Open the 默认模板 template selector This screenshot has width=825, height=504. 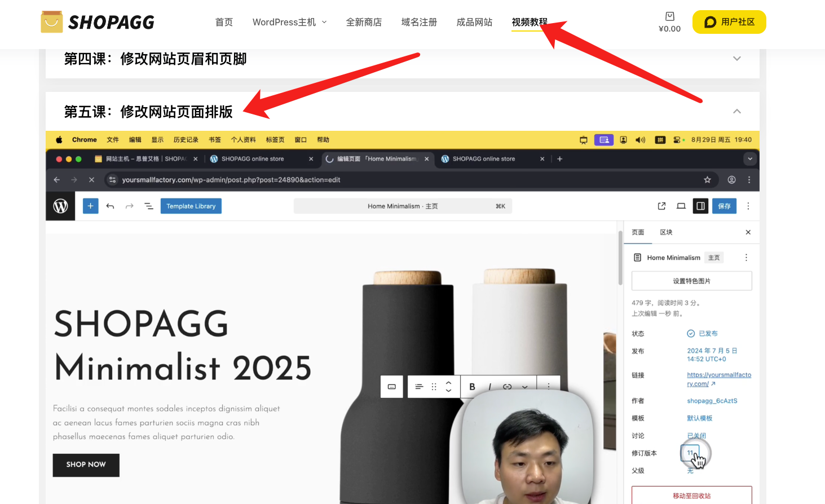point(700,418)
